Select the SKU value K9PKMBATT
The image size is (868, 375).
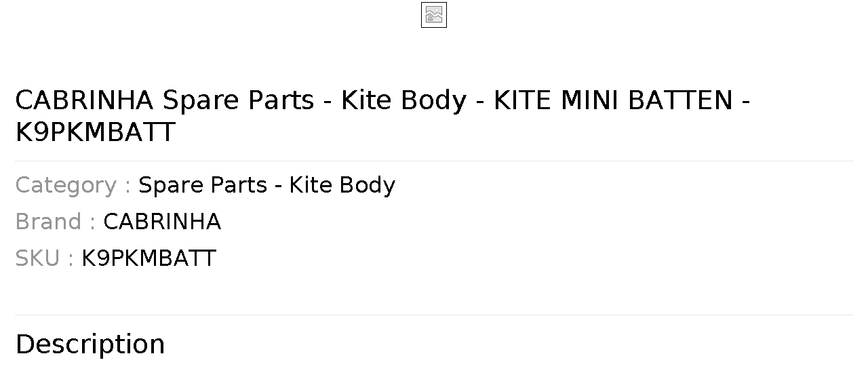tap(149, 258)
